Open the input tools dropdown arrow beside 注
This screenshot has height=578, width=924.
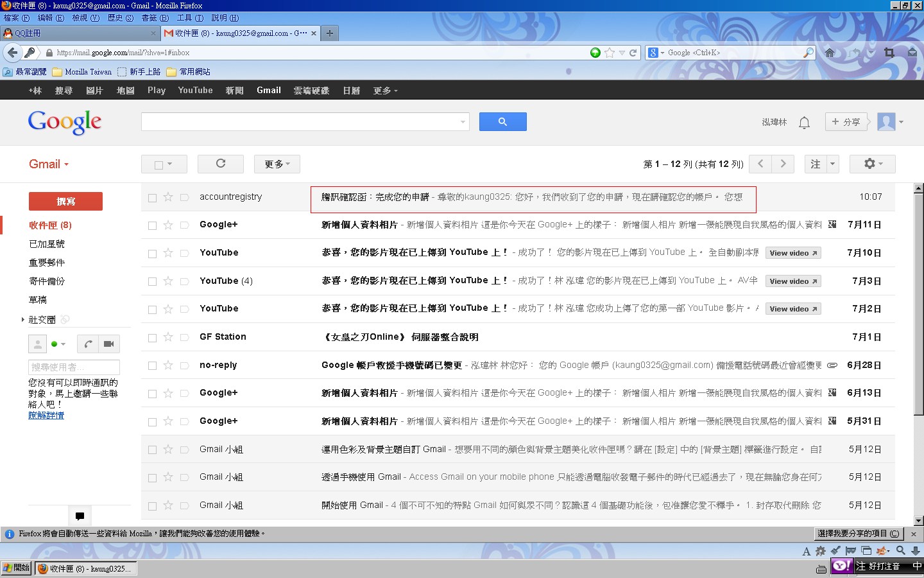(x=832, y=164)
